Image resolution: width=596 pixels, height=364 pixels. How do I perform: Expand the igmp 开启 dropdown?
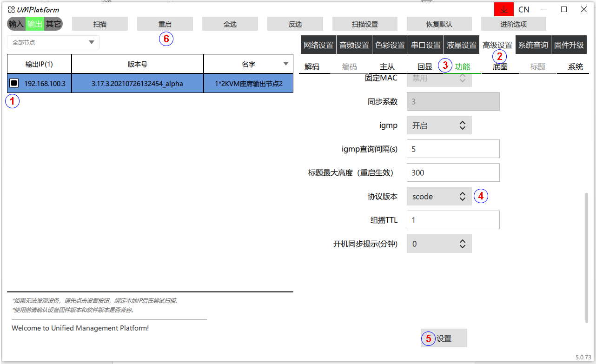(x=439, y=126)
